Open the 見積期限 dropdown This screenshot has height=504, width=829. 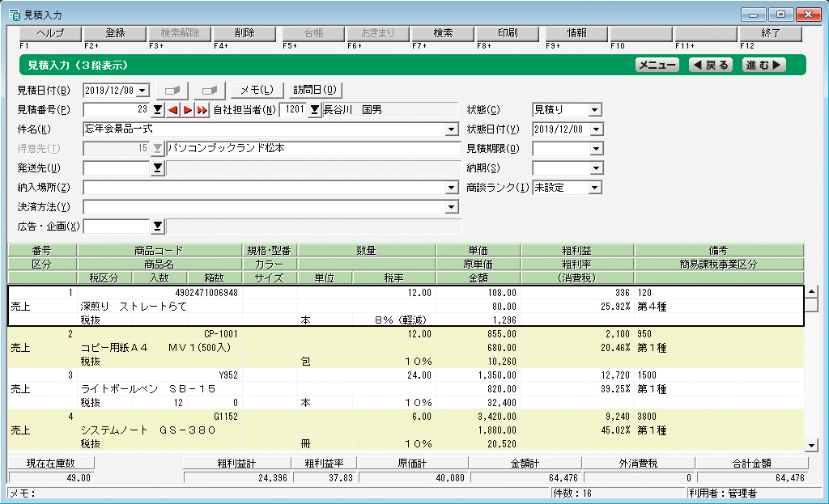click(597, 149)
